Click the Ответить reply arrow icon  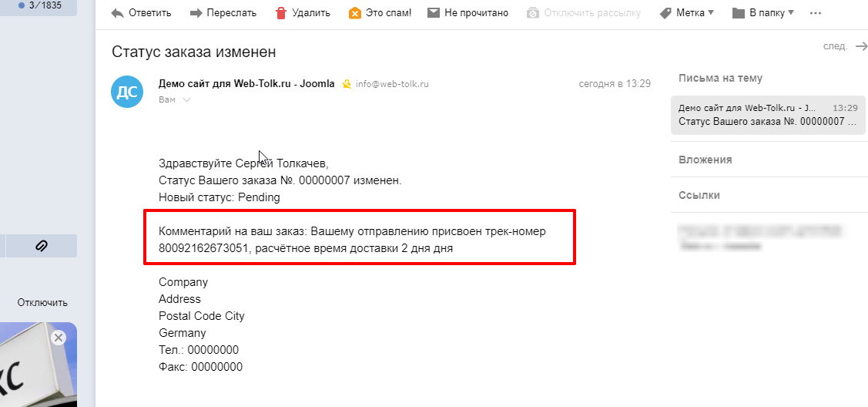[x=117, y=13]
